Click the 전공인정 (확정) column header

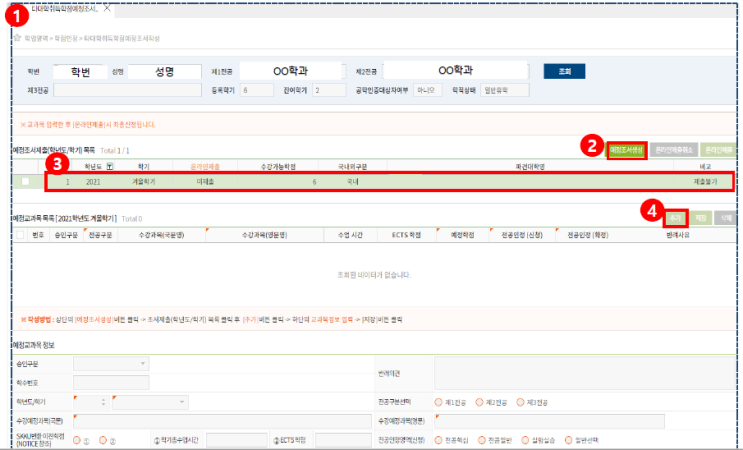coord(588,235)
